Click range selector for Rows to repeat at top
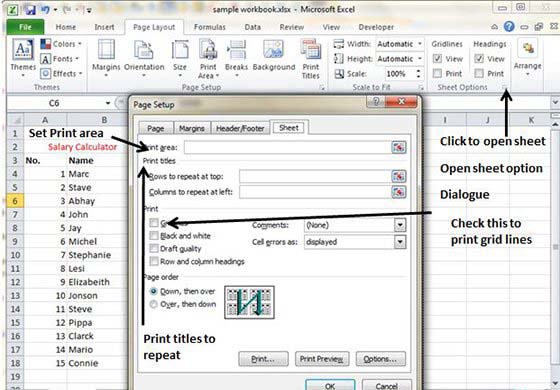Screen dimensions: 560x390 399,176
